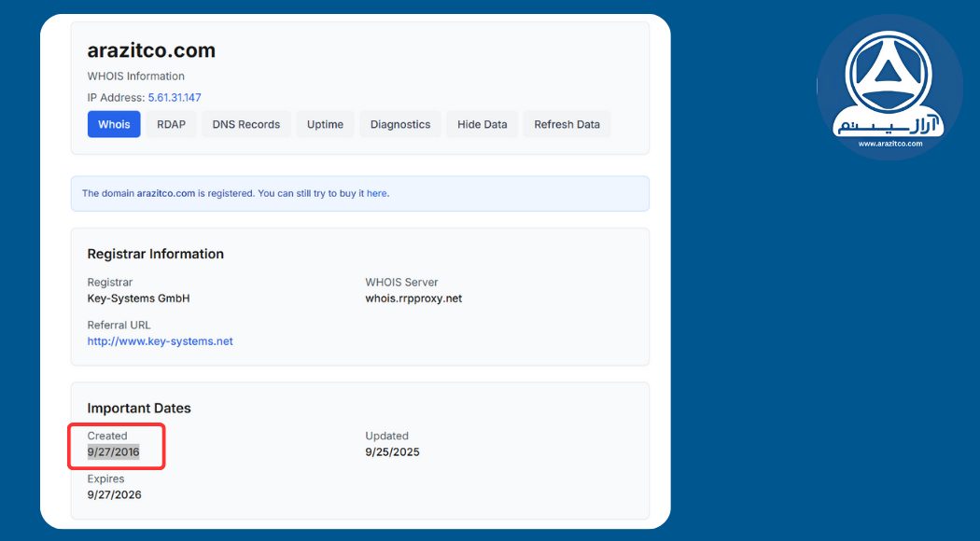The image size is (980, 541).
Task: Click the arazitco.com page heading
Action: pos(151,50)
